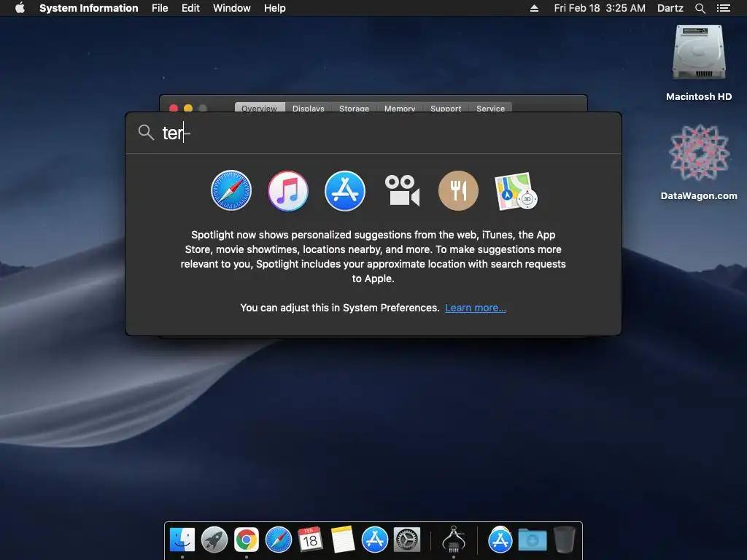The height and width of the screenshot is (560, 747).
Task: Switch to the Storage tab
Action: click(354, 108)
